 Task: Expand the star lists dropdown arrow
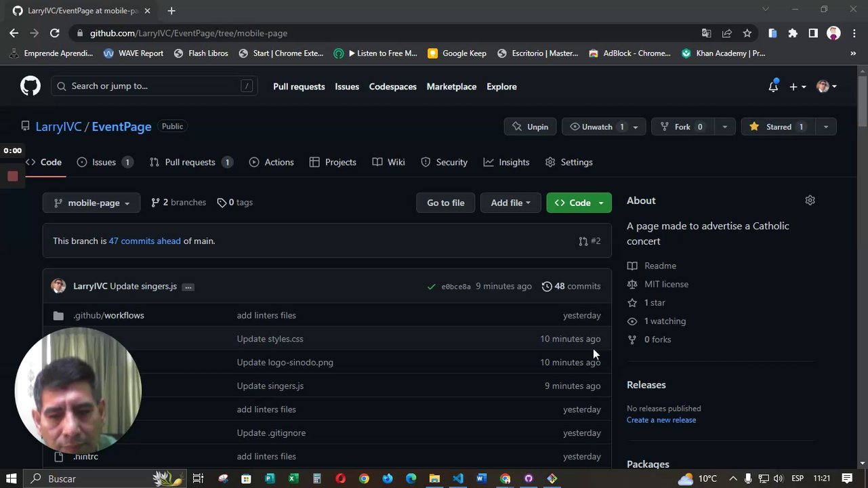pos(825,127)
